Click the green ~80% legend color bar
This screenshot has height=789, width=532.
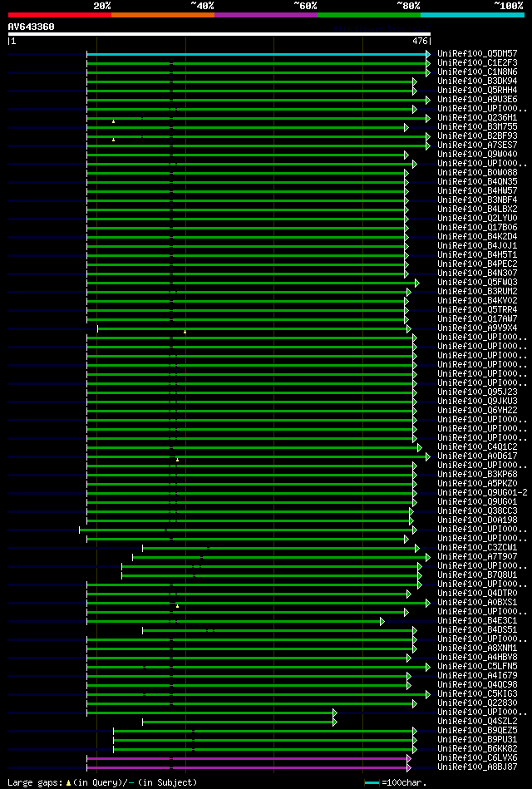tap(369, 15)
